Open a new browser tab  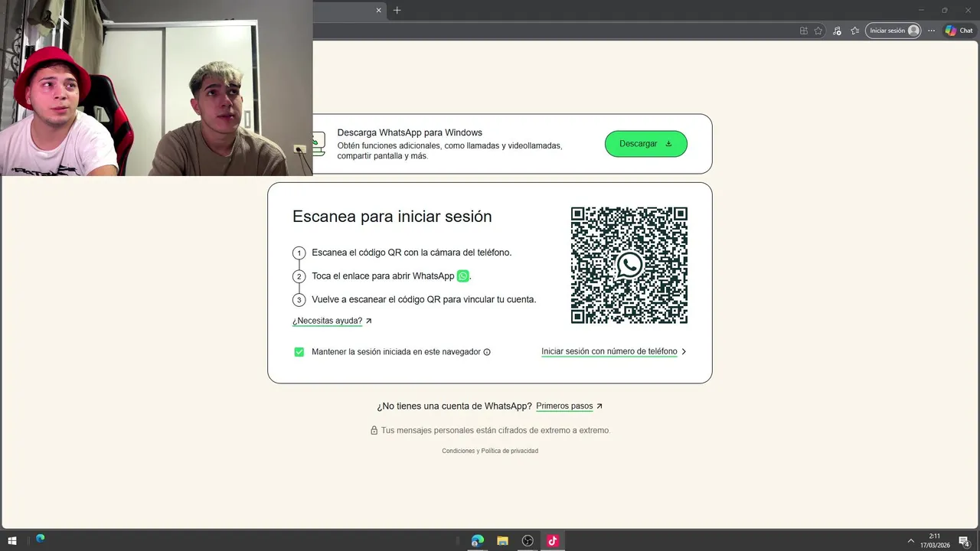[x=397, y=10]
